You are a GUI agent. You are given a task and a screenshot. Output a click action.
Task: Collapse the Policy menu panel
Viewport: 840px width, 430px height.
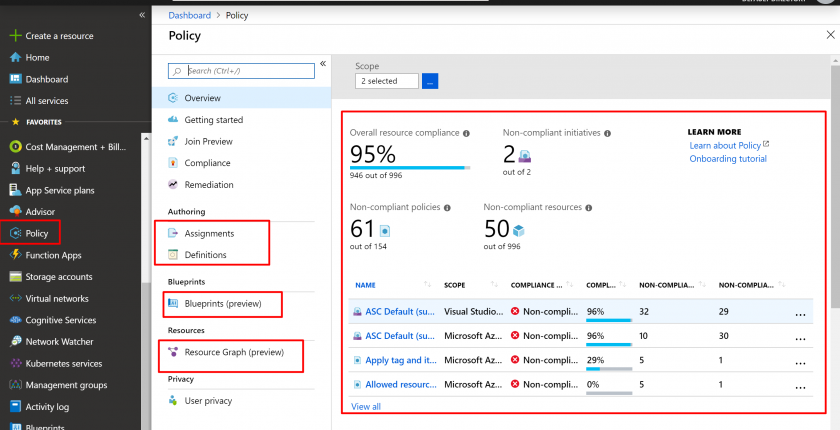(x=323, y=64)
